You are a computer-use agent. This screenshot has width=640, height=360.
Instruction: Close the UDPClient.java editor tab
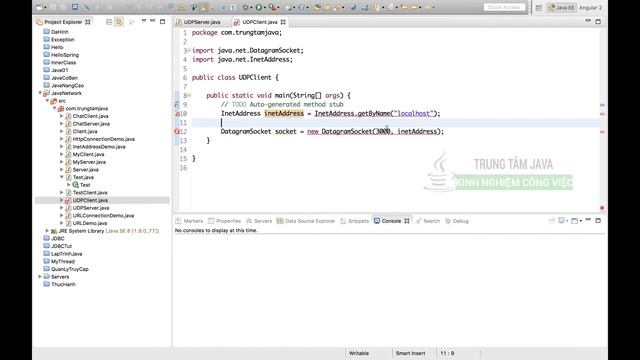click(283, 22)
